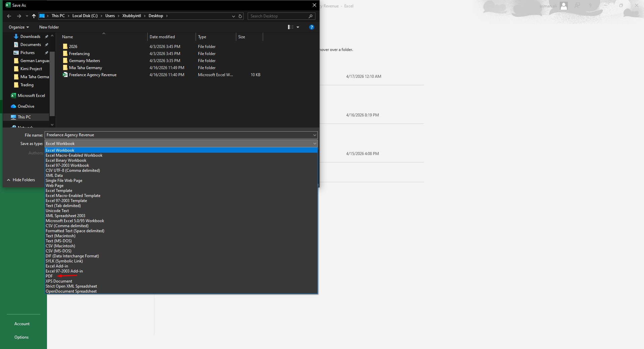Expand the File name dropdown arrow
This screenshot has height=349, width=644.
pyautogui.click(x=315, y=135)
